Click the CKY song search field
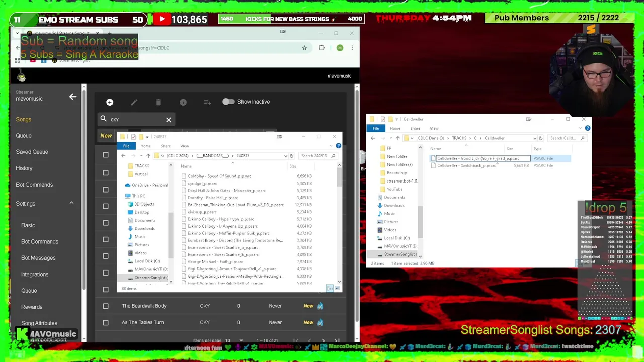The image size is (644, 362). pos(137,120)
